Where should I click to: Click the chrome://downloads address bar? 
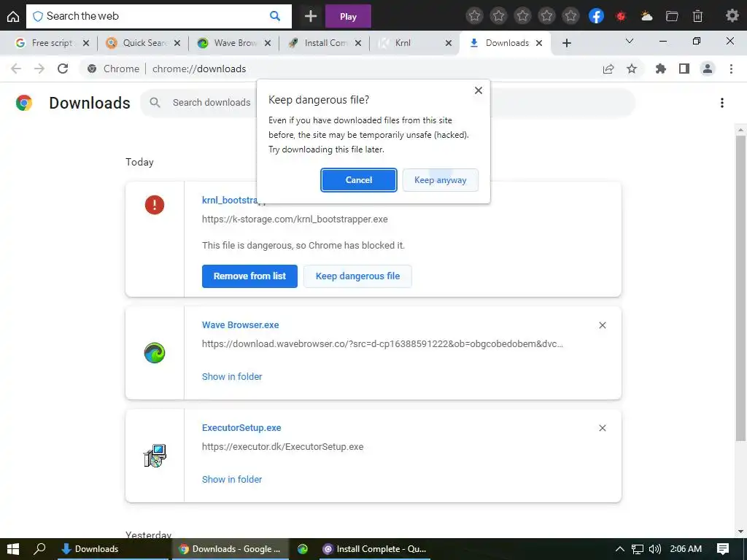343,69
